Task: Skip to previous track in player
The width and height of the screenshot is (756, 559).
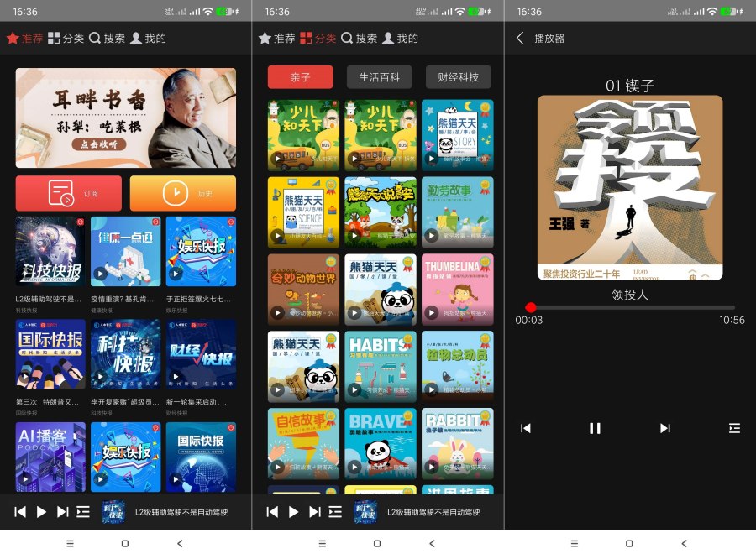Action: [x=526, y=428]
